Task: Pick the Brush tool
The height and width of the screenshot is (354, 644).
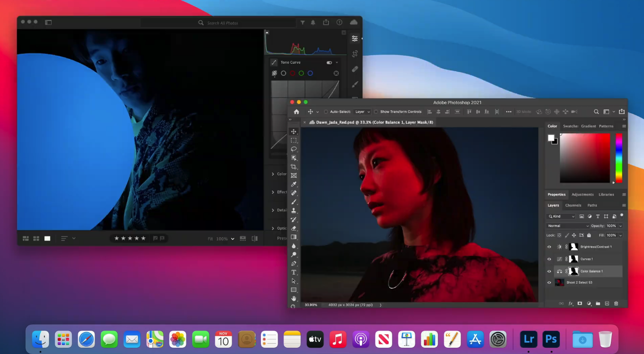Action: pyautogui.click(x=294, y=202)
